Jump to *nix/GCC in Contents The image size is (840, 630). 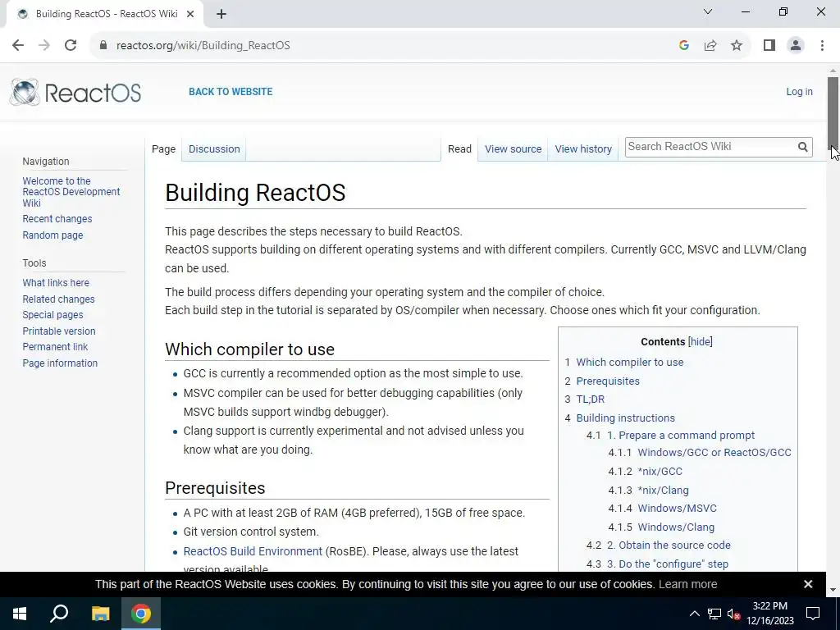click(660, 472)
